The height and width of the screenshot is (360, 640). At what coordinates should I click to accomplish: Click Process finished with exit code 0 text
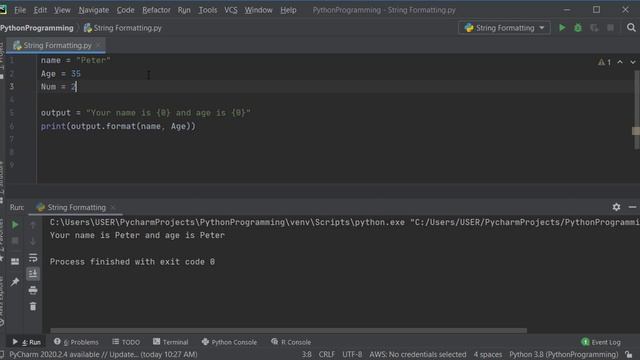click(132, 262)
